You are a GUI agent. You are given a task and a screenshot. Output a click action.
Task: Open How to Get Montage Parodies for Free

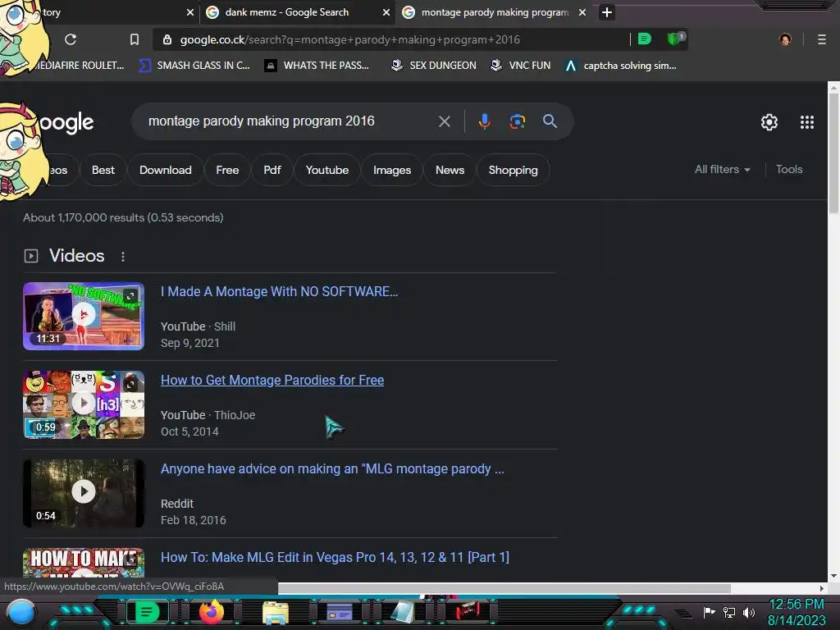click(x=272, y=380)
